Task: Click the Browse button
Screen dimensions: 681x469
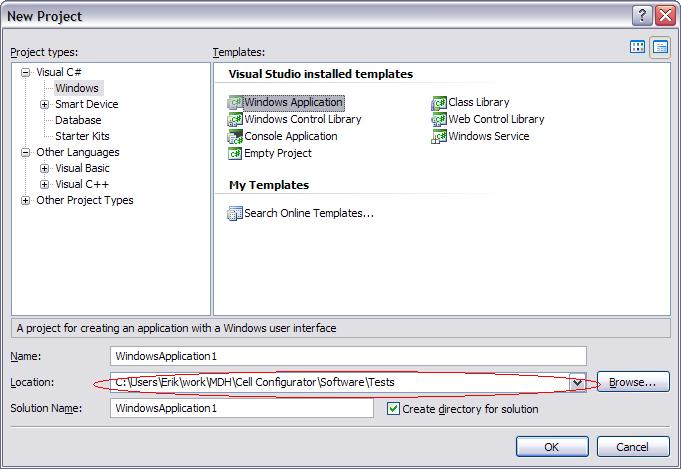Action: click(633, 382)
